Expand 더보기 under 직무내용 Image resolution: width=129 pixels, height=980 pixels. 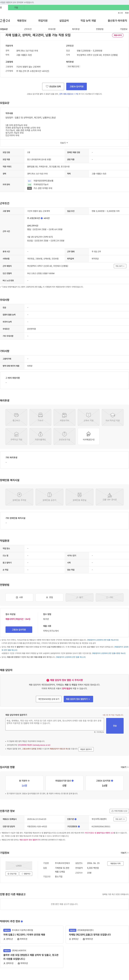[x=64, y=143]
